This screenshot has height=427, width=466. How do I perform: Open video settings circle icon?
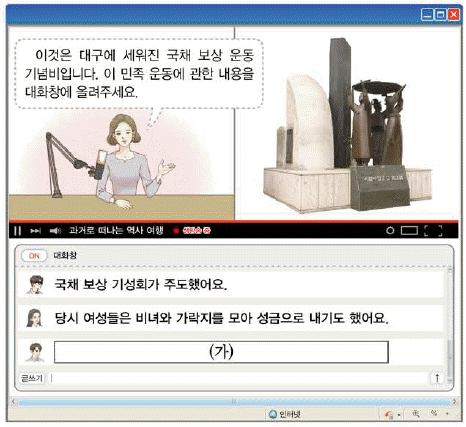(x=390, y=230)
